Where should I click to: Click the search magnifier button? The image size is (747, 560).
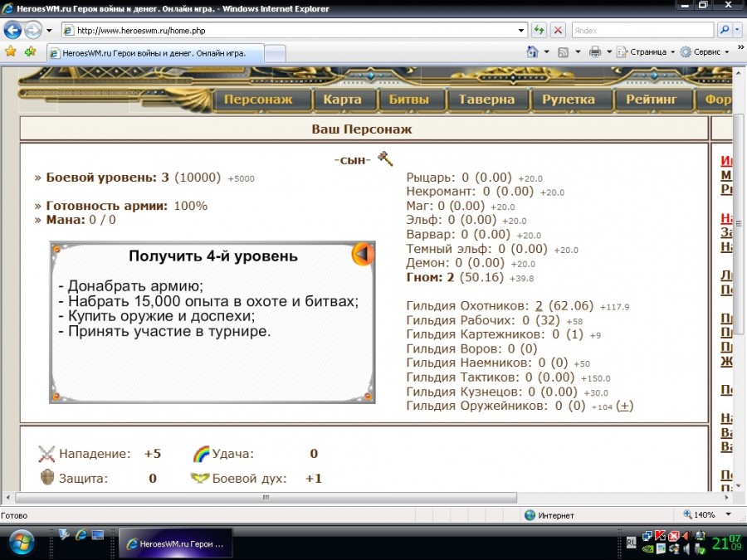[x=724, y=31]
